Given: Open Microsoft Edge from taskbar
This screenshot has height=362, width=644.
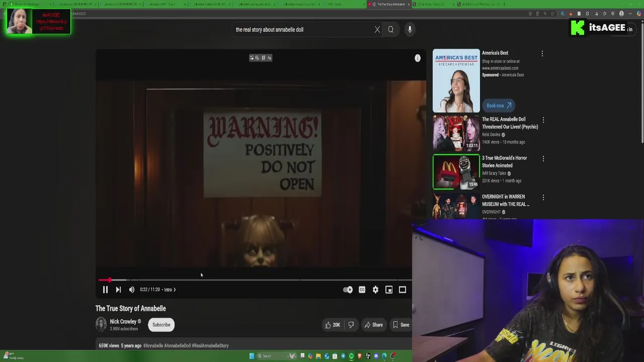Looking at the screenshot, I should coord(384,356).
